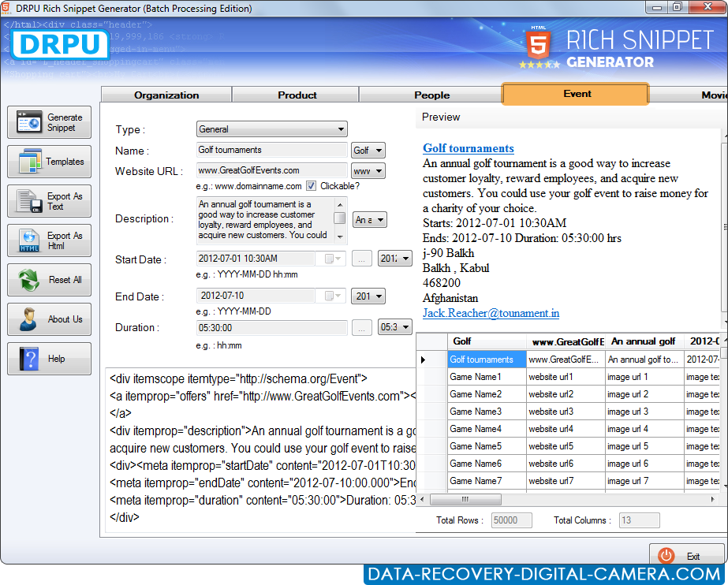Screen dimensions: 728x585
Task: Click the Help question mark icon
Action: (29, 359)
